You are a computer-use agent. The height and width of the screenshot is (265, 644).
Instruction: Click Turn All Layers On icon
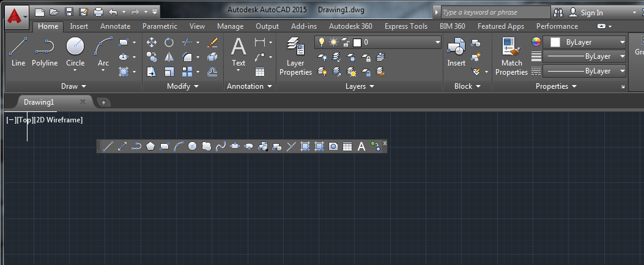pos(322,72)
